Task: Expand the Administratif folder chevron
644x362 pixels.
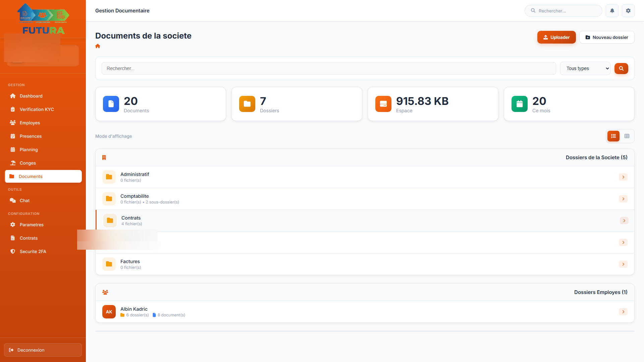Action: click(x=623, y=177)
